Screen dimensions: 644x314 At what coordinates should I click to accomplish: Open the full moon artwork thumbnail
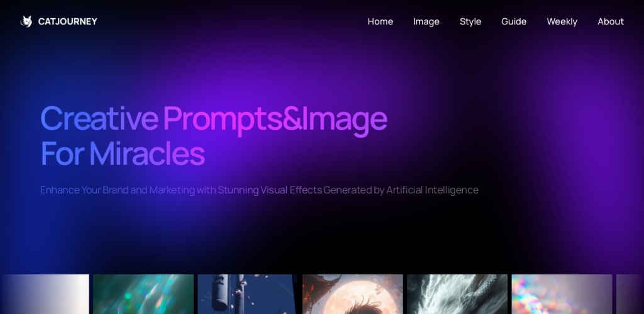(352, 295)
